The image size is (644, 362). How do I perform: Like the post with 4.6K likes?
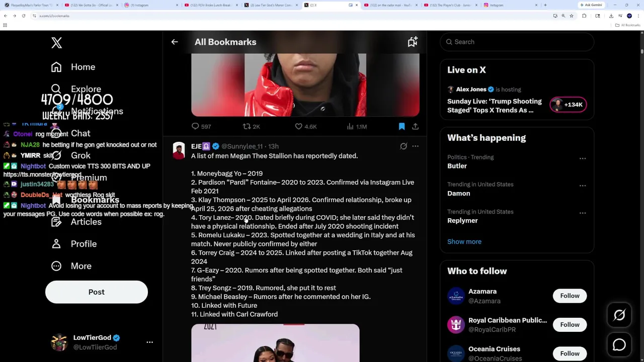[305, 127]
